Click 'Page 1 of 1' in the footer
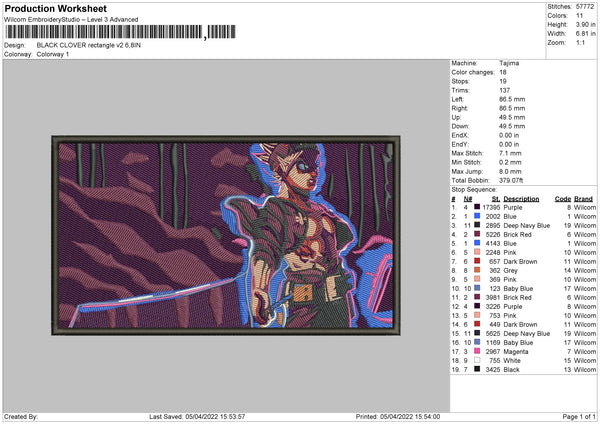This screenshot has height=424, width=600. (579, 416)
